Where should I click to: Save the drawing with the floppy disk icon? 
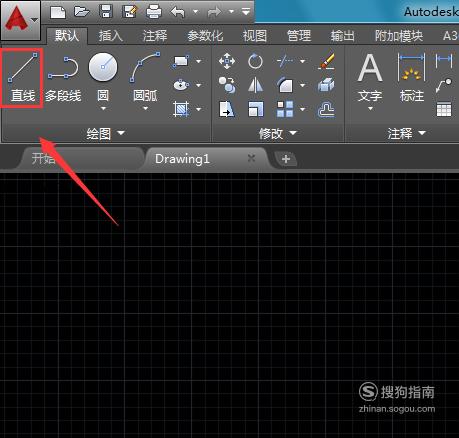click(x=106, y=12)
